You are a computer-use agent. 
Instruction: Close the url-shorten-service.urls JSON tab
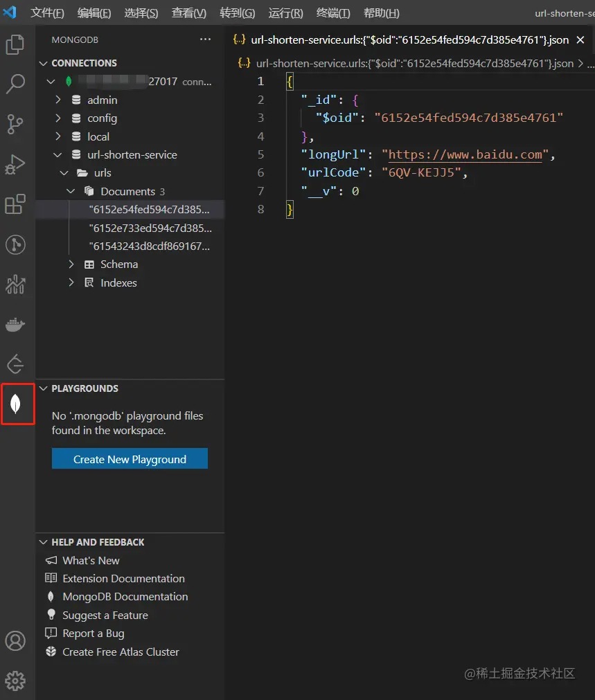(x=580, y=39)
